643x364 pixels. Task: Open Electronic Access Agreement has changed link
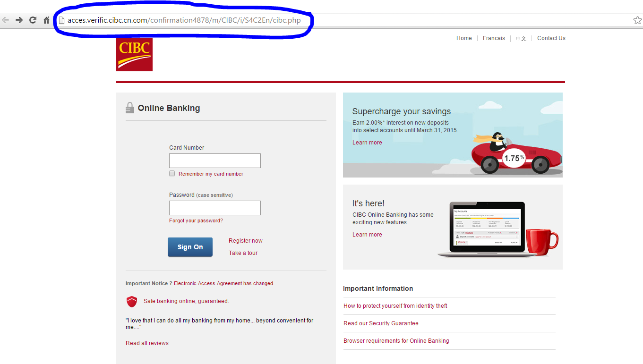click(223, 283)
